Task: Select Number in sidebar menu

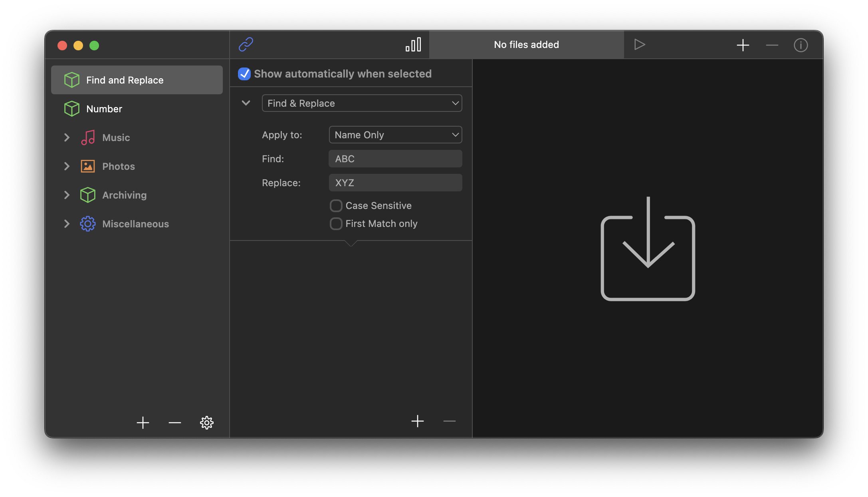Action: [x=104, y=109]
